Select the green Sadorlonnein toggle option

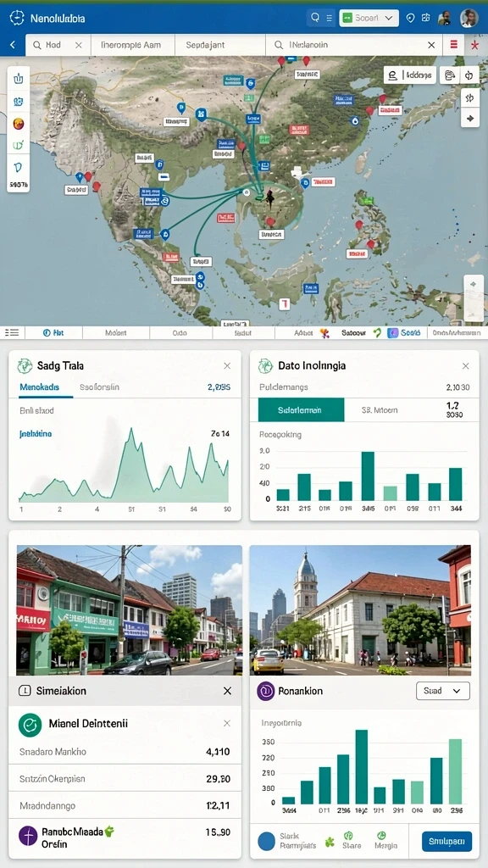301,410
